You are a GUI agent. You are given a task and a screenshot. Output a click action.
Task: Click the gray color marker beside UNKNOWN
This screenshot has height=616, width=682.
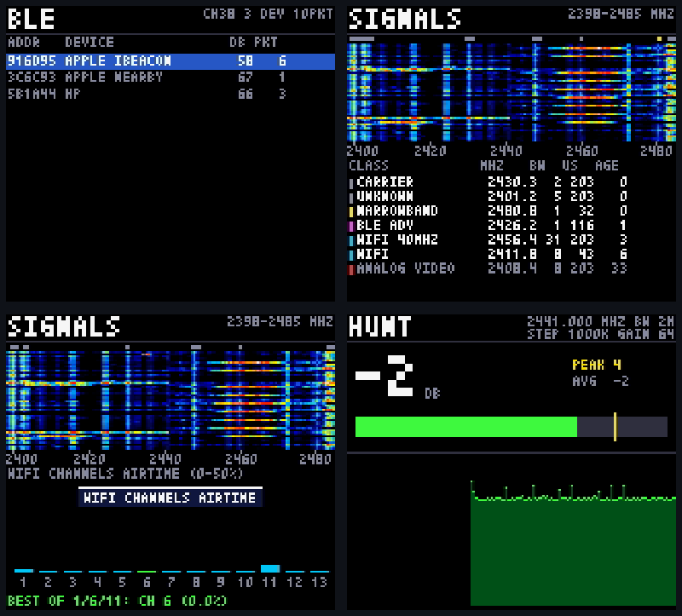coord(351,198)
